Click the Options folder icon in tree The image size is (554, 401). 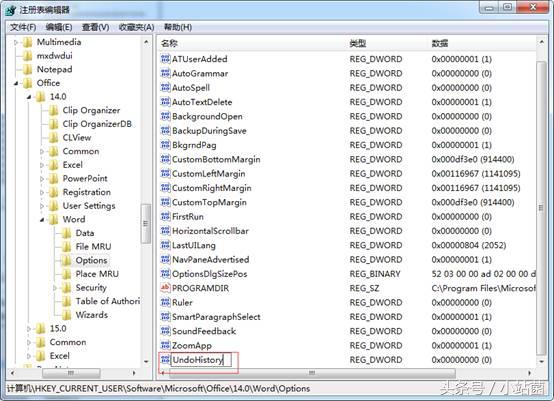point(66,260)
